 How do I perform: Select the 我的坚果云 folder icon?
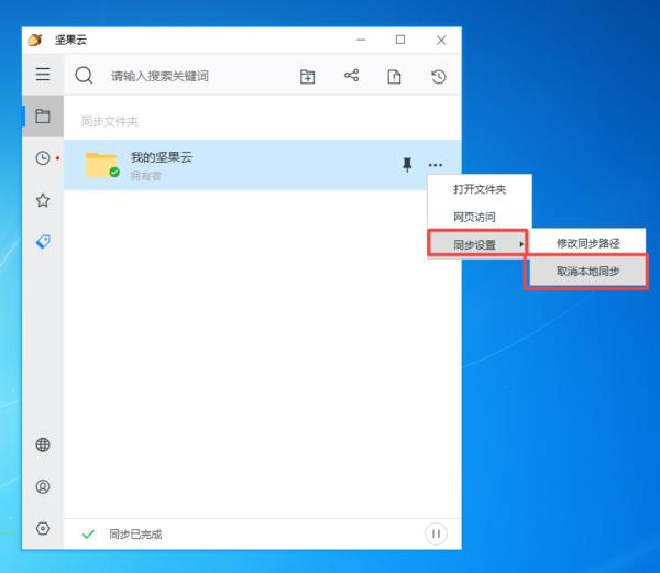click(x=102, y=165)
